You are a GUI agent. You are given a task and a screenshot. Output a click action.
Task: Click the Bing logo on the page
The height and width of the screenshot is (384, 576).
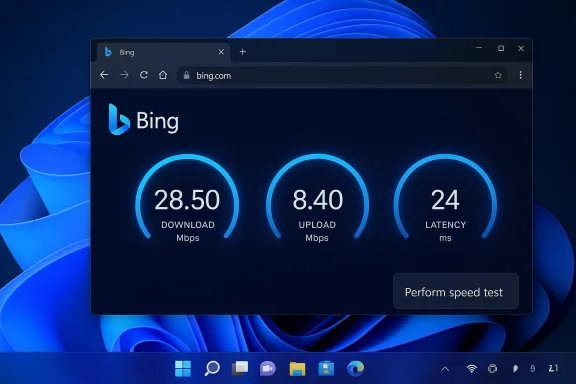[143, 120]
